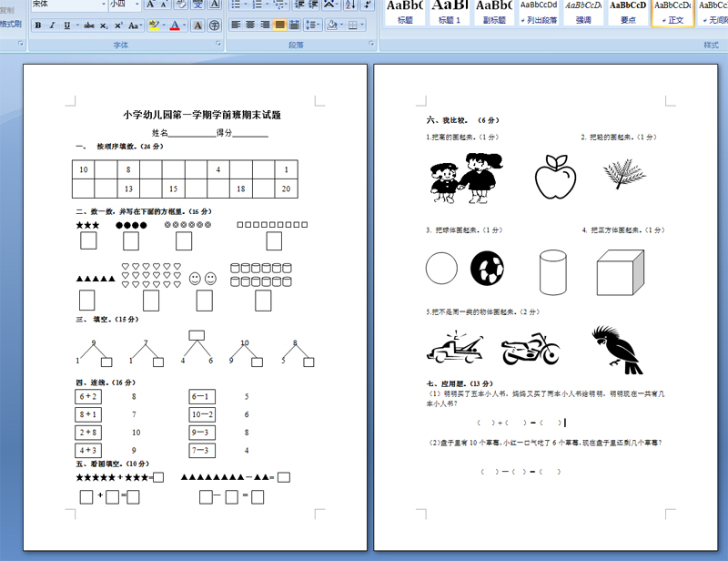Click the Format Painter (格式刷) button
728x561 pixels.
(x=11, y=25)
